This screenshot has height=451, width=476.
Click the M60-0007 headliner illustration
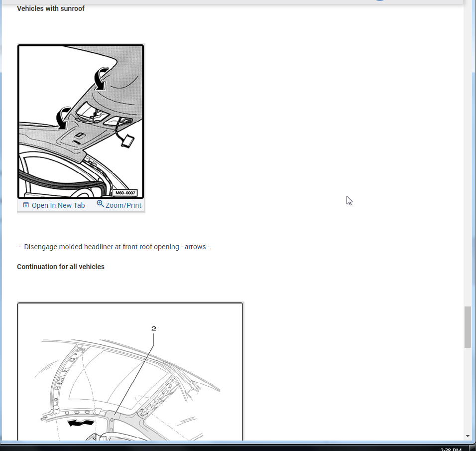[x=81, y=122]
